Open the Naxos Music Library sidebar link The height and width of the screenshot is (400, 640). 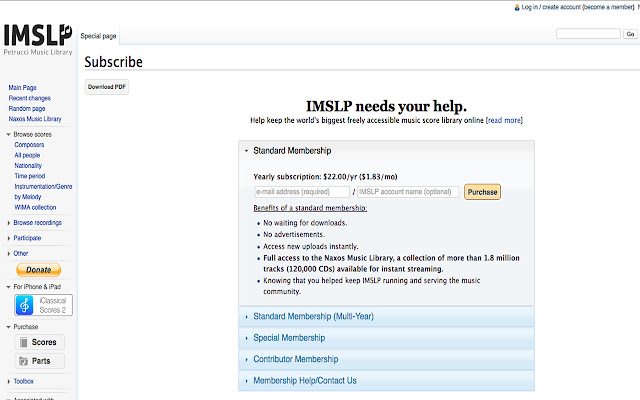(35, 119)
